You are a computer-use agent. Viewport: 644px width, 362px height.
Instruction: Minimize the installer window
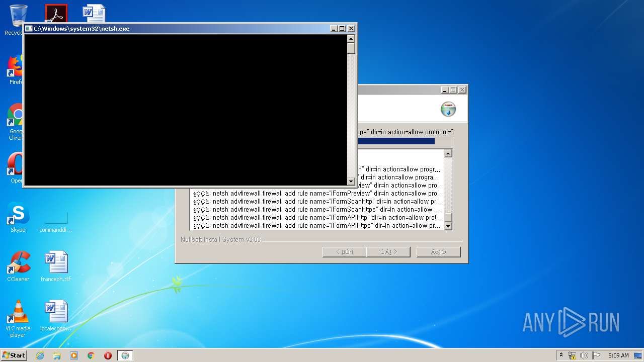tap(445, 90)
